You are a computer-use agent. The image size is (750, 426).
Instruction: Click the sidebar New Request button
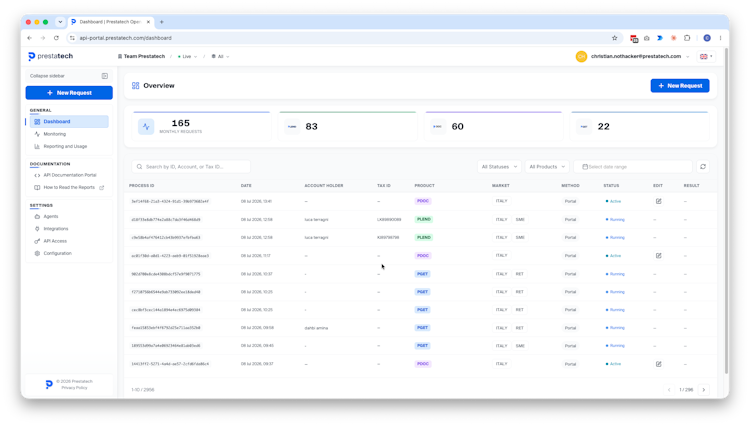click(69, 93)
